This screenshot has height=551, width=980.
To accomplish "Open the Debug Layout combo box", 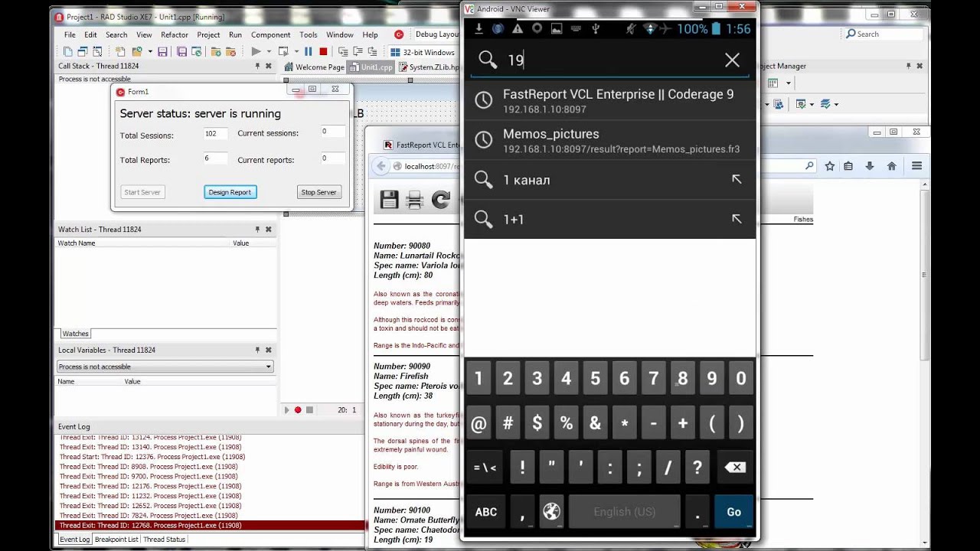I will coord(436,34).
